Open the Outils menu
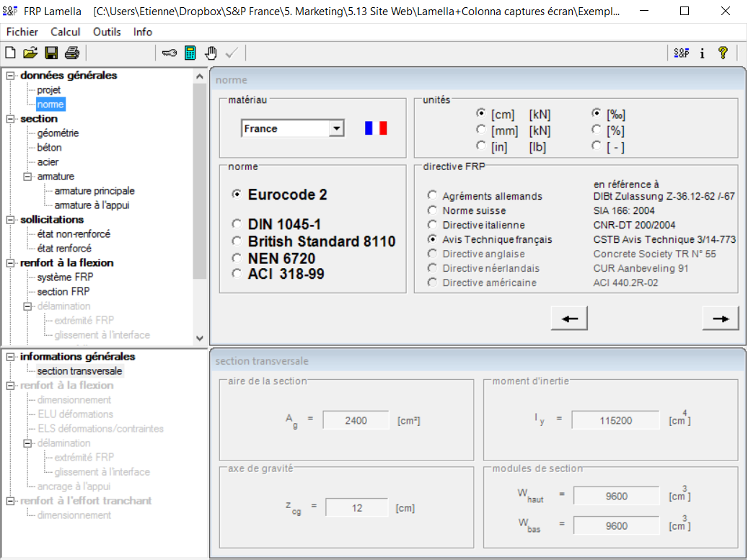 click(x=107, y=32)
